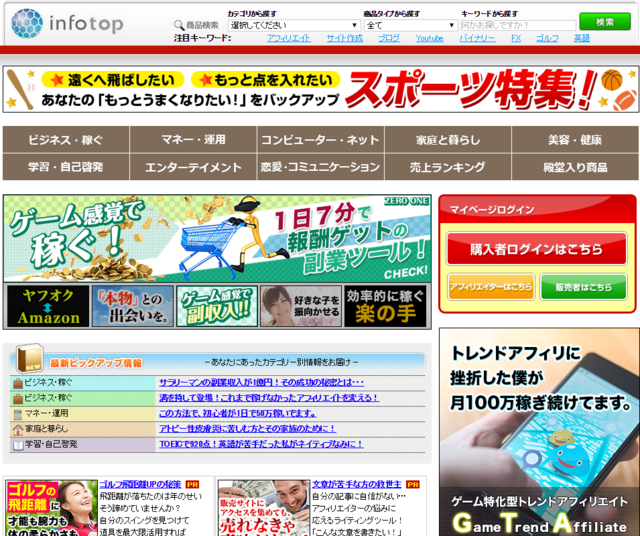Screen dimensions: 640x536
Task: Click the PR badge next to 文章が苦手な方の救世主
Action: 413,485
